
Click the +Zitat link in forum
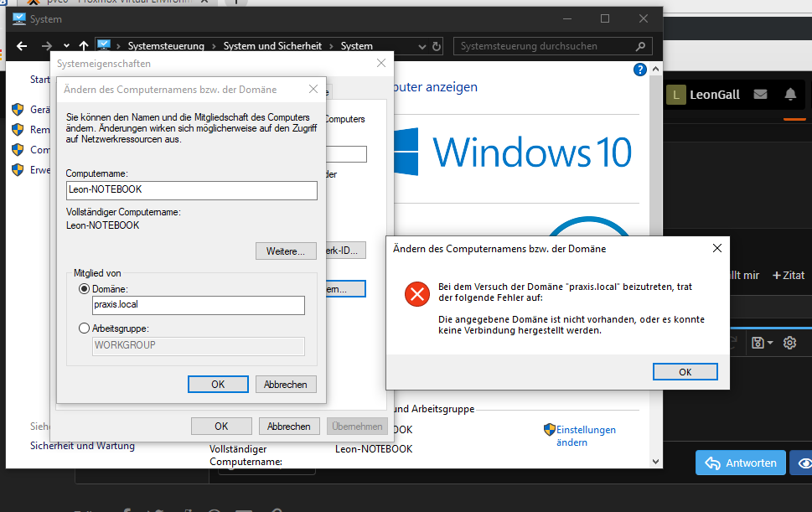coord(789,276)
